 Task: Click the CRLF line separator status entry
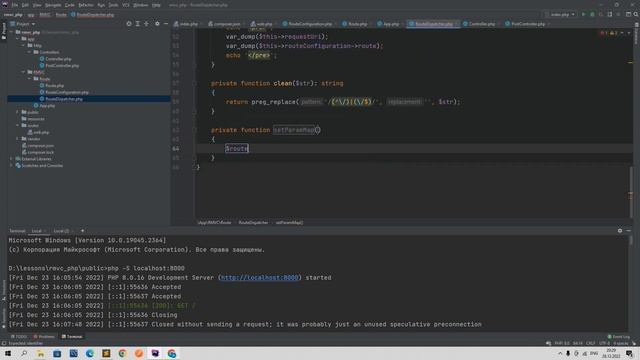click(590, 343)
